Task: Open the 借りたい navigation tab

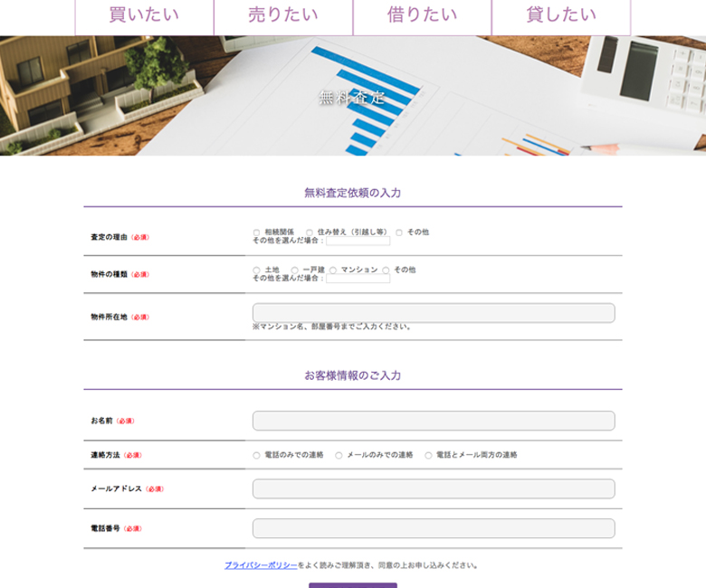Action: (x=423, y=16)
